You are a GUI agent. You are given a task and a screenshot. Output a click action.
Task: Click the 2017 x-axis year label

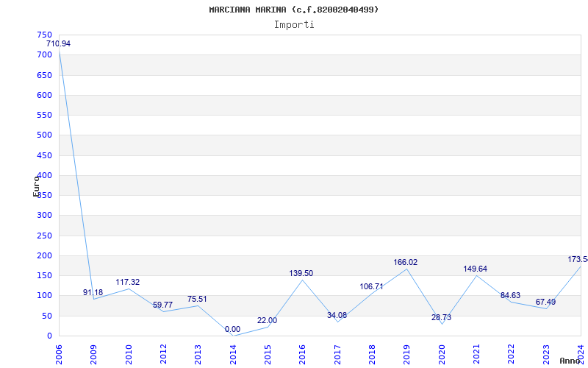click(x=337, y=355)
